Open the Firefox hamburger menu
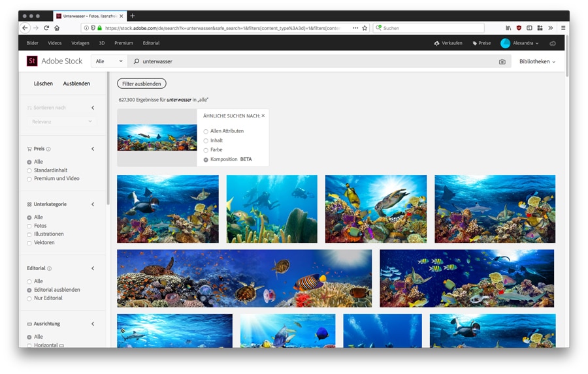Image resolution: width=588 pixels, height=374 pixels. coord(563,28)
